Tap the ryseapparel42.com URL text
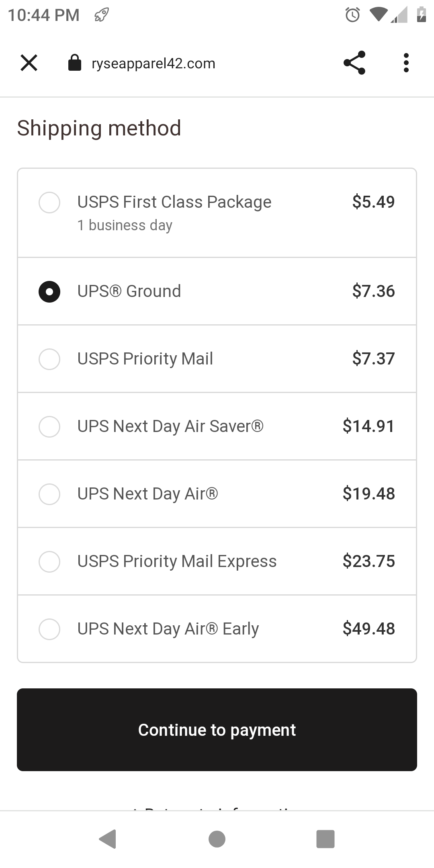The width and height of the screenshot is (434, 868). click(154, 63)
